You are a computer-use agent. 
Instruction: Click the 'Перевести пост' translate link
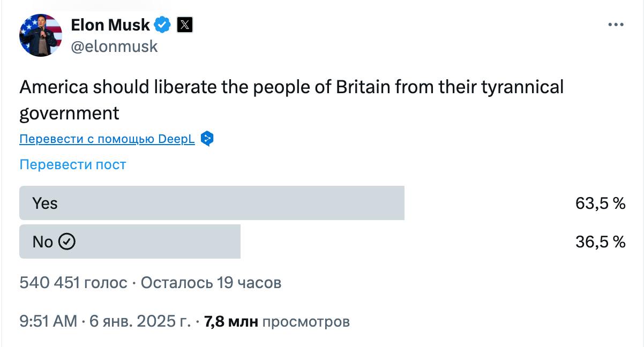(x=72, y=164)
